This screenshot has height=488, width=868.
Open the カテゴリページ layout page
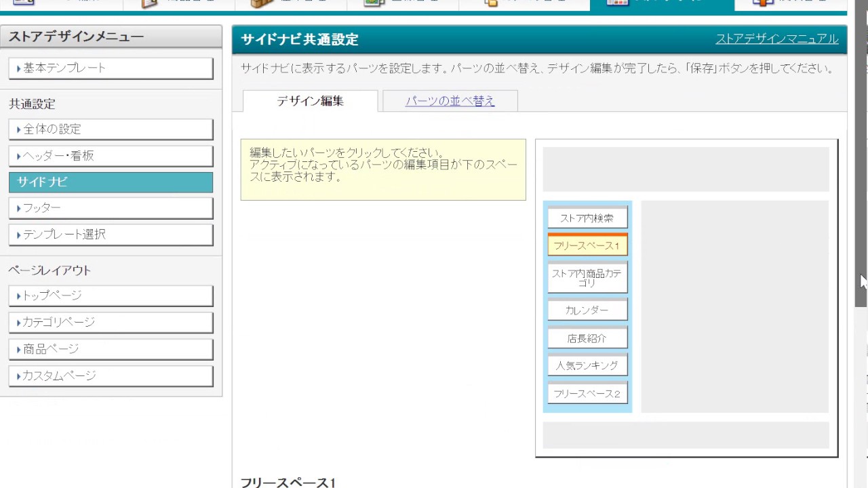point(111,322)
